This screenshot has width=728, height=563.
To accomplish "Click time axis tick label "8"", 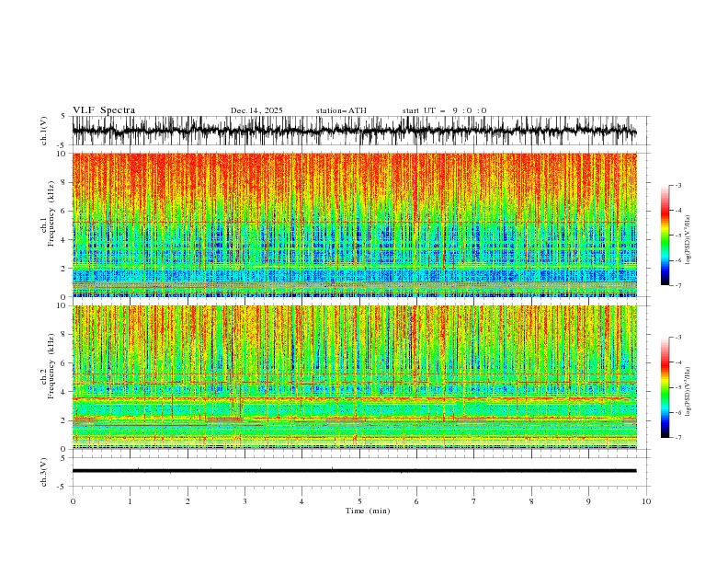I will [531, 501].
